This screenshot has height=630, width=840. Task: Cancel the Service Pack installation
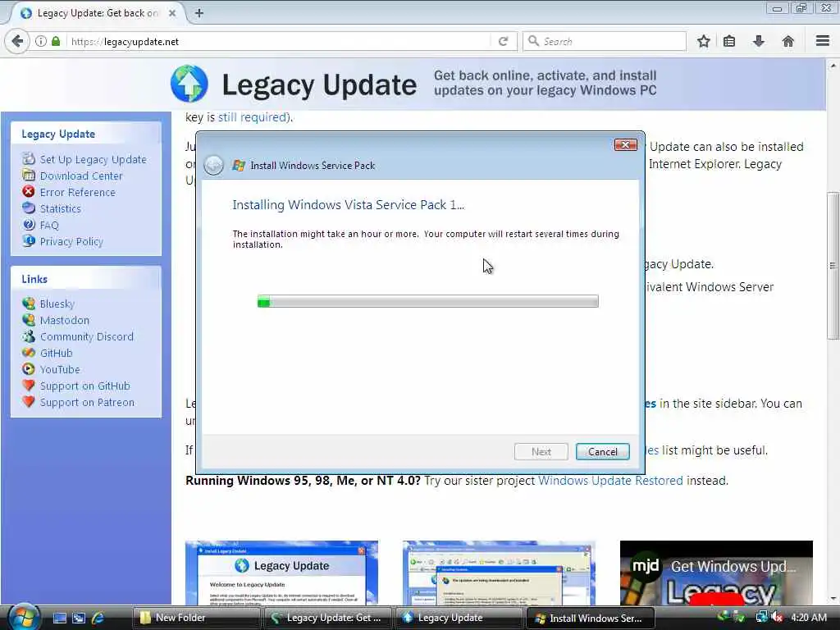point(603,452)
